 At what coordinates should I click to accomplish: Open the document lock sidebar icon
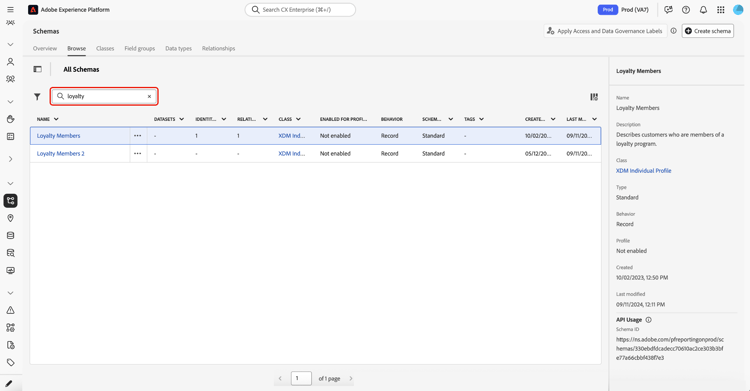click(x=10, y=345)
